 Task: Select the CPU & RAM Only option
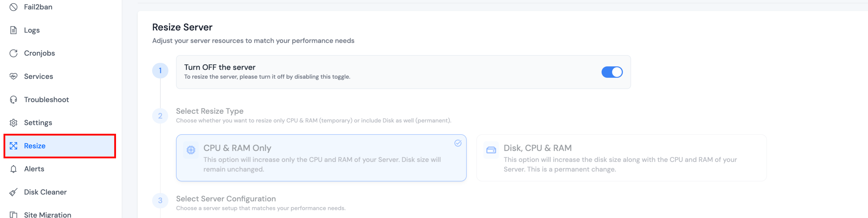(x=321, y=158)
